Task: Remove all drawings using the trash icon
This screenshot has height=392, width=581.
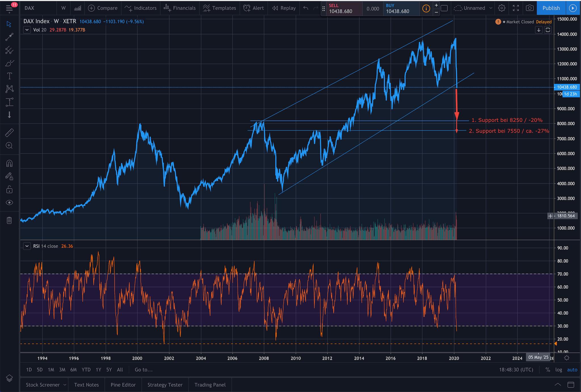Action: [9, 220]
